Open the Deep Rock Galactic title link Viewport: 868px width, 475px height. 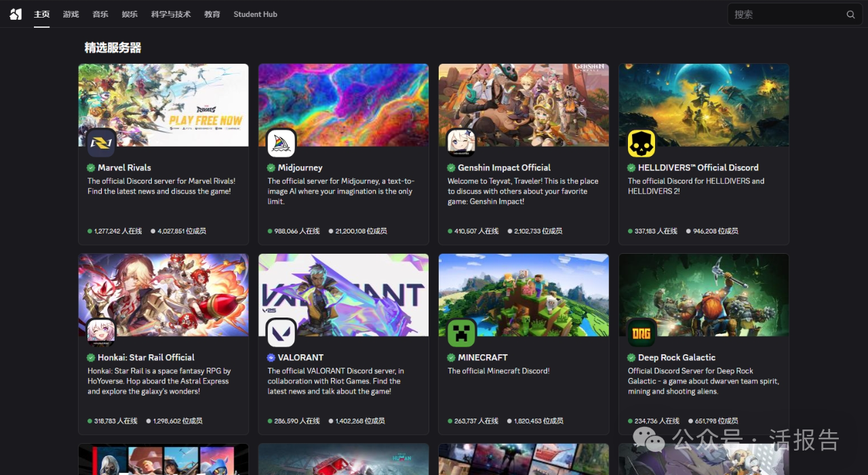(676, 358)
